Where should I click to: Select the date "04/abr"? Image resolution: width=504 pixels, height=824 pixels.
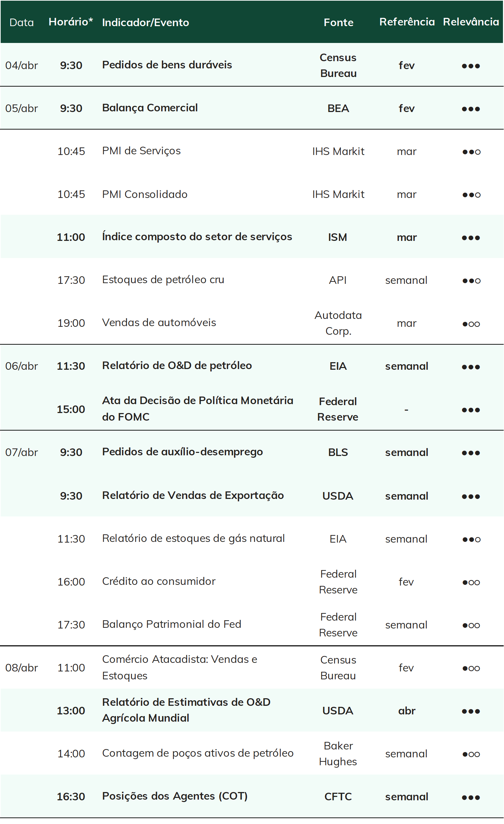22,65
